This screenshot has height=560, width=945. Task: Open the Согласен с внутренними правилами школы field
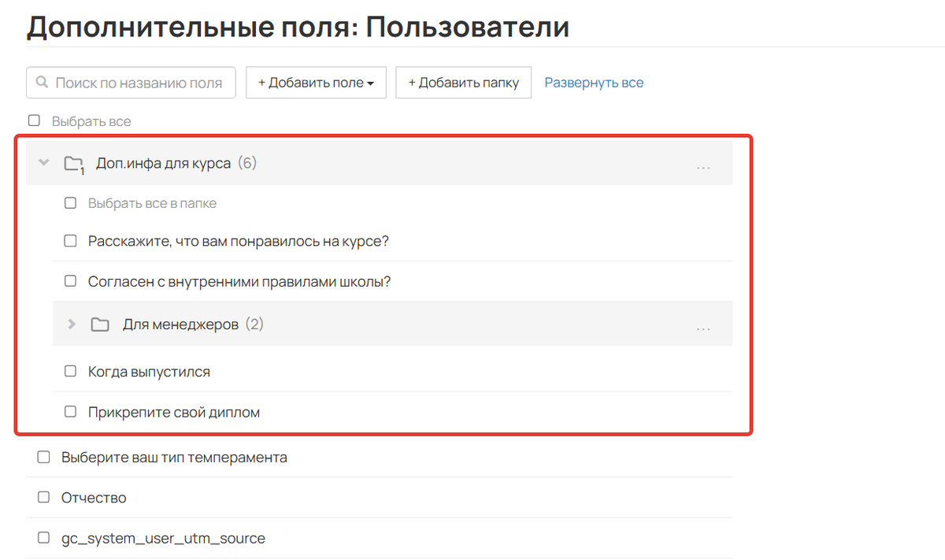239,281
